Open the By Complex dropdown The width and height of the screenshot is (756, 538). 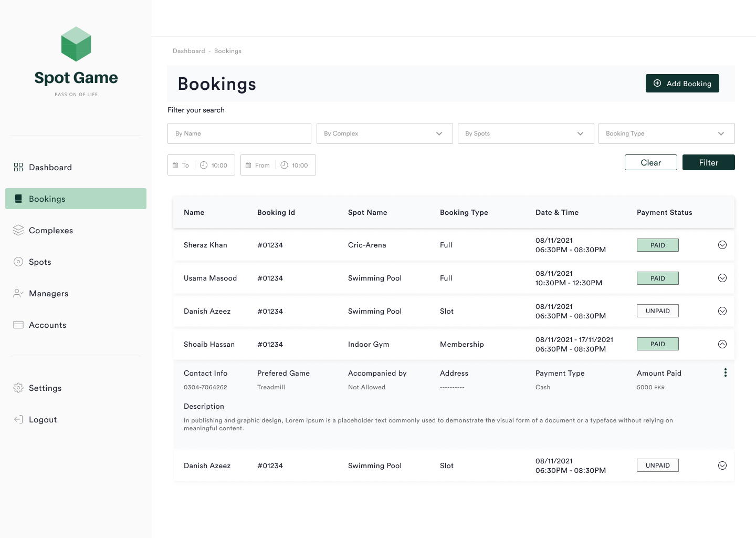point(384,133)
